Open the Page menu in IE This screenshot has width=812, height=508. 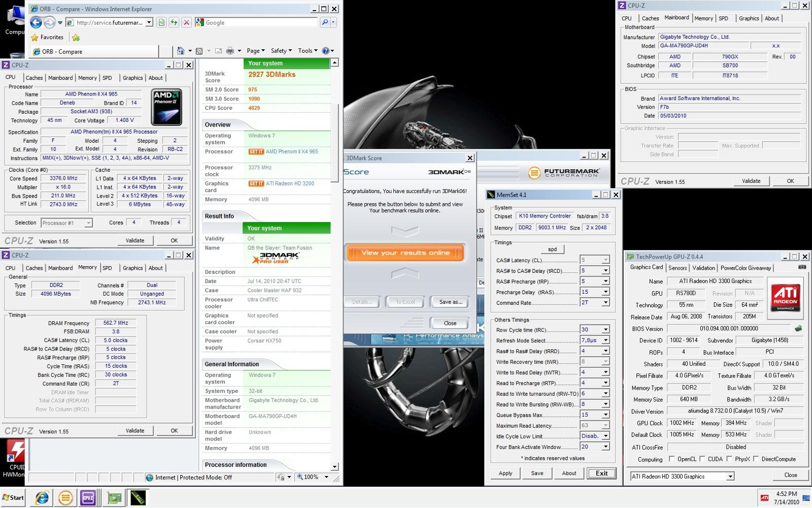click(x=256, y=51)
